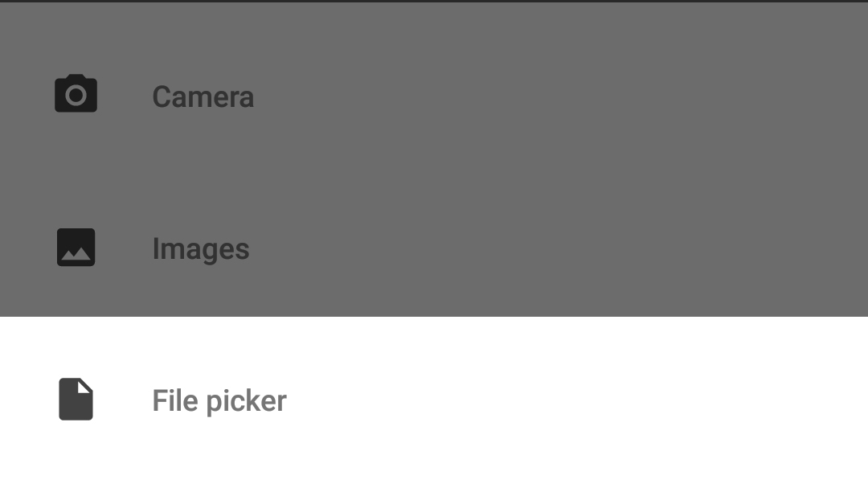Browse Images from the source list

click(434, 248)
